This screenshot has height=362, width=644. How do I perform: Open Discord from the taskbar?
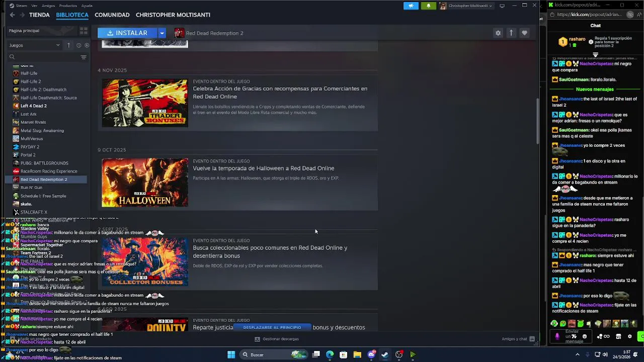coord(371,354)
